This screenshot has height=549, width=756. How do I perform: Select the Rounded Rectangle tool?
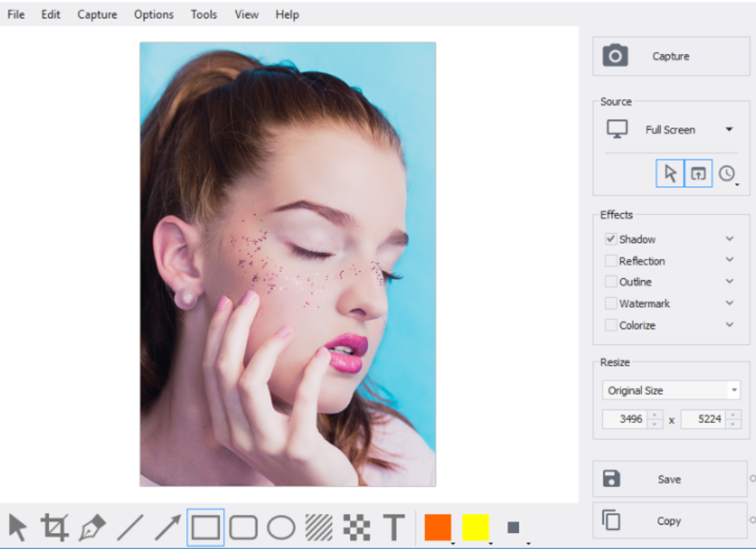point(244,528)
